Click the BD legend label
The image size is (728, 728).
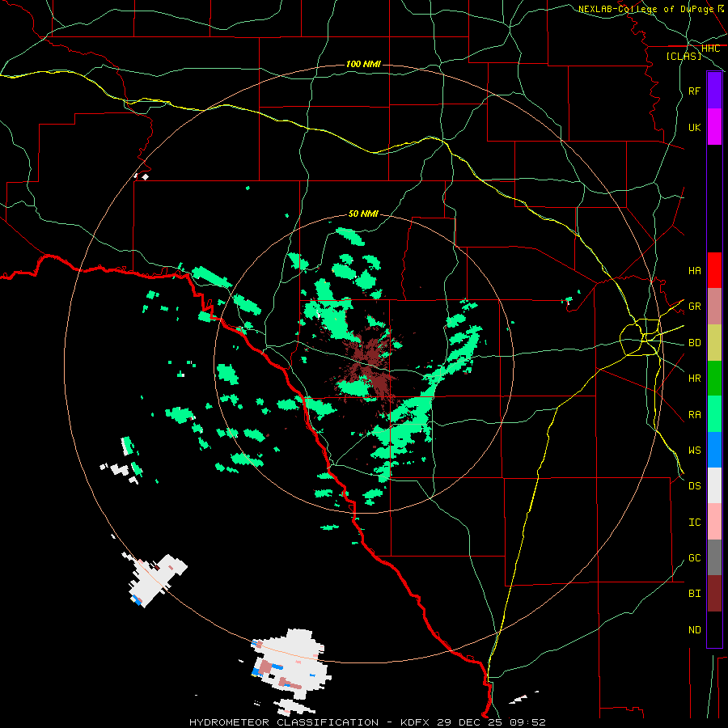pyautogui.click(x=694, y=343)
